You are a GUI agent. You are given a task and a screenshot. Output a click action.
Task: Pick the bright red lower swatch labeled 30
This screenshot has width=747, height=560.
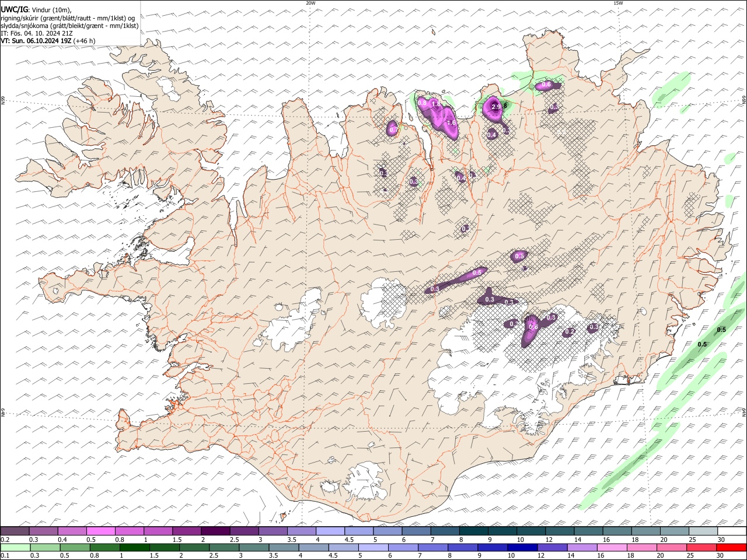point(731,547)
